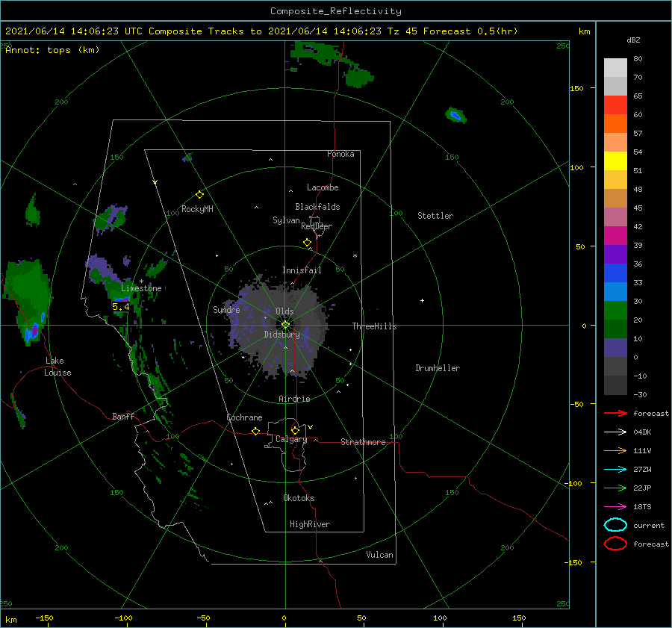Click the yellow radar-site diamond at map center
This screenshot has height=628, width=672.
285,325
